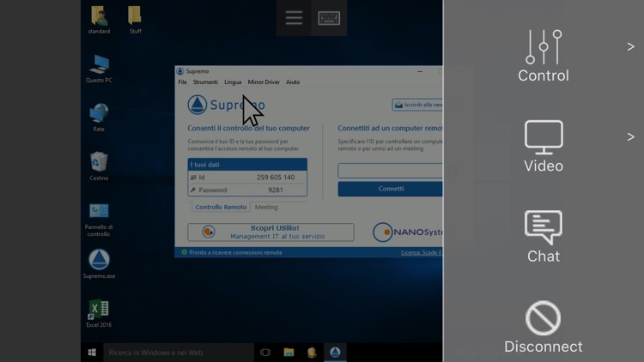Open the Stuff folder on desktop
This screenshot has width=644, height=362.
(x=135, y=20)
